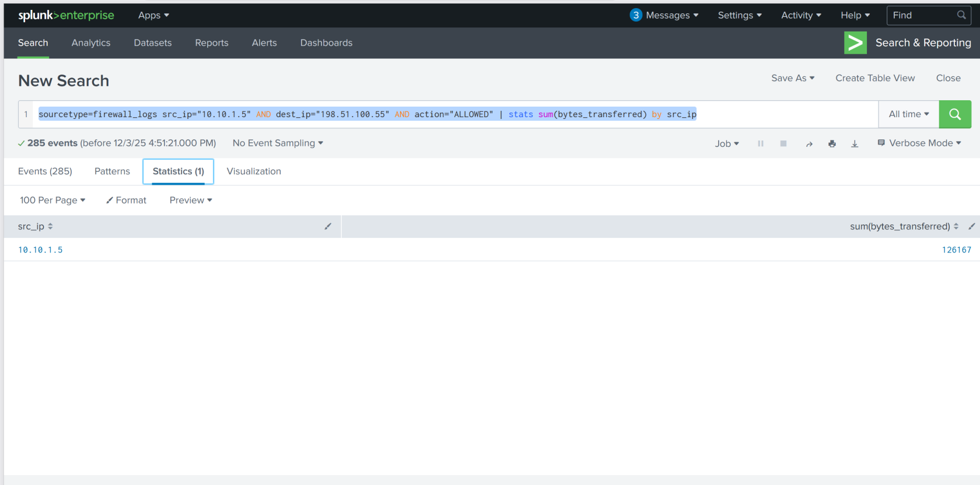
Task: Open the Reports nav item
Action: [212, 43]
